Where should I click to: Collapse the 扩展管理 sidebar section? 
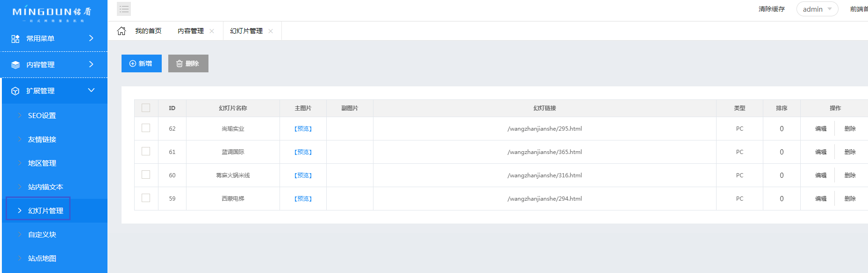click(x=91, y=91)
